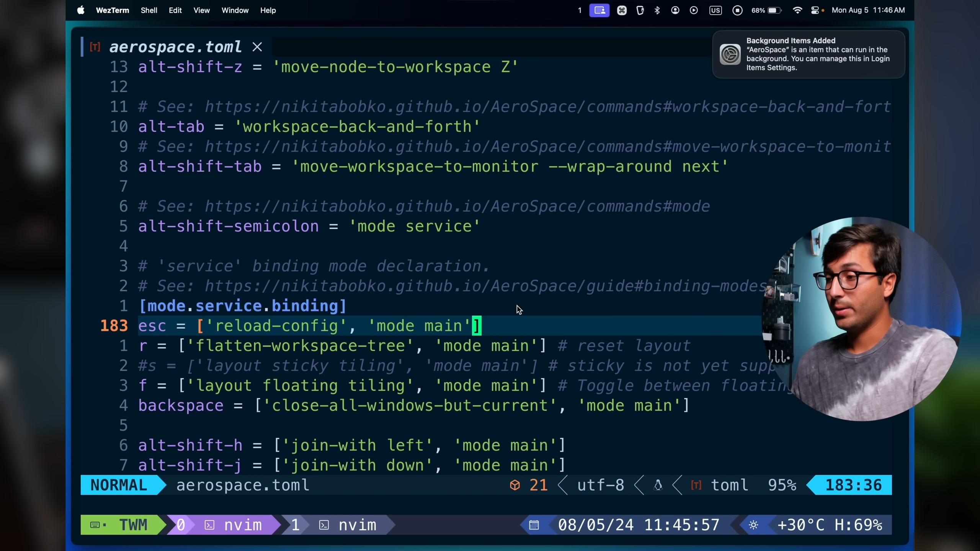Click the calendar icon in tmux status bar
The width and height of the screenshot is (980, 551).
pos(534,525)
